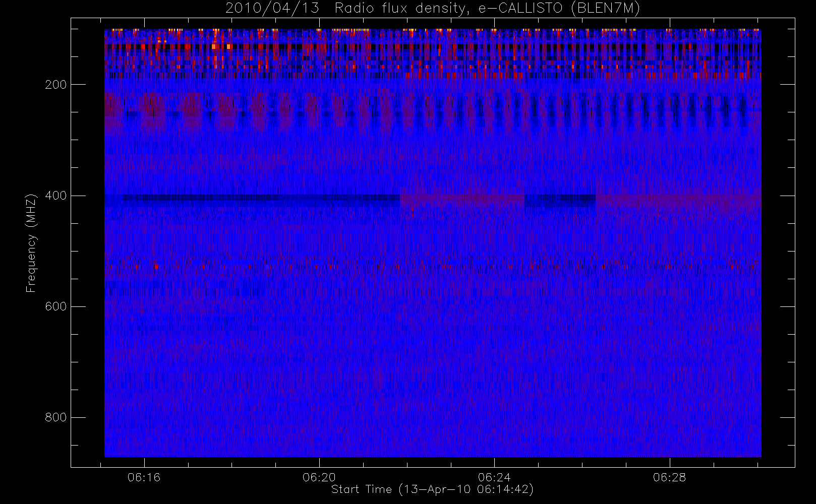Click the 06:28 time tick label
Screen dimensions: 816x504
[x=669, y=477]
